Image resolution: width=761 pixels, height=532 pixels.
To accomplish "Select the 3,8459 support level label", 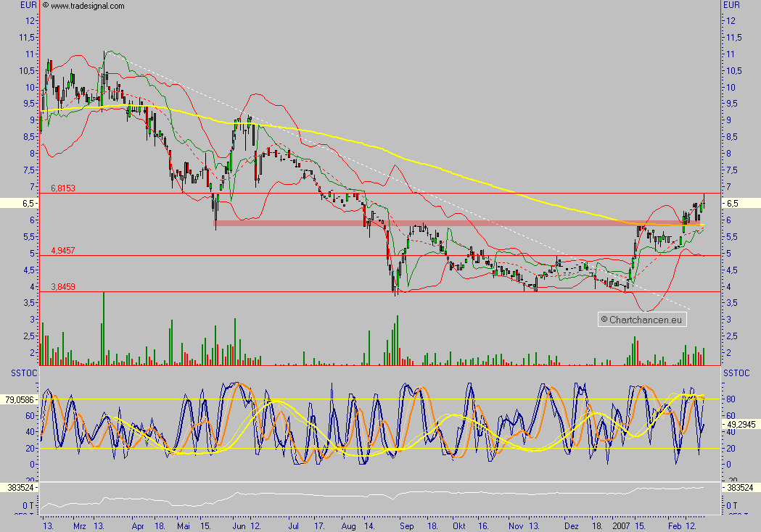I will 63,286.
